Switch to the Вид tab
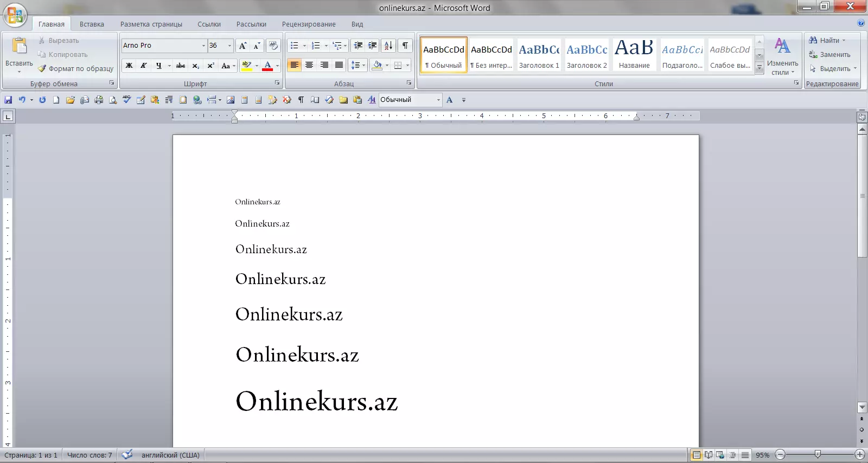This screenshot has width=868, height=463. (x=357, y=24)
